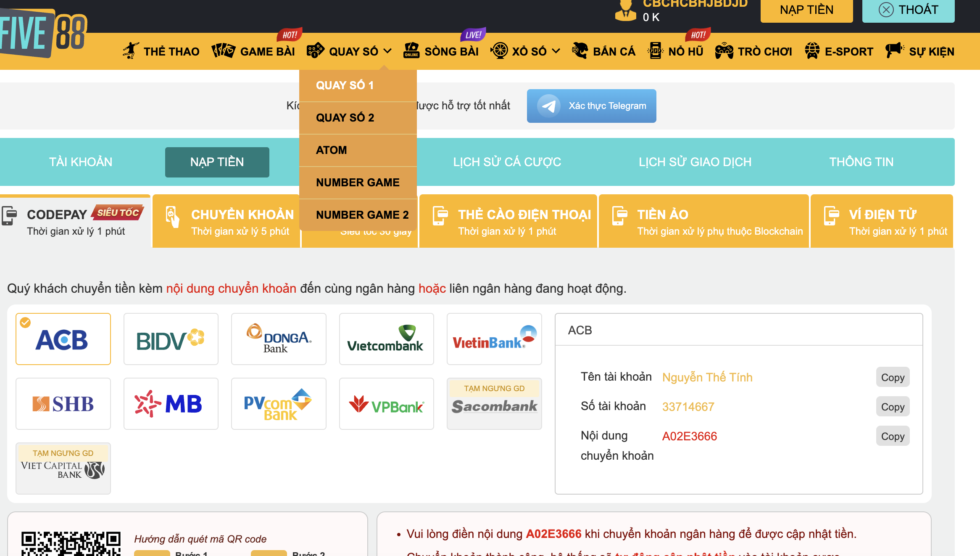Choose Number Game from Quay Số menu
The height and width of the screenshot is (556, 980).
358,183
